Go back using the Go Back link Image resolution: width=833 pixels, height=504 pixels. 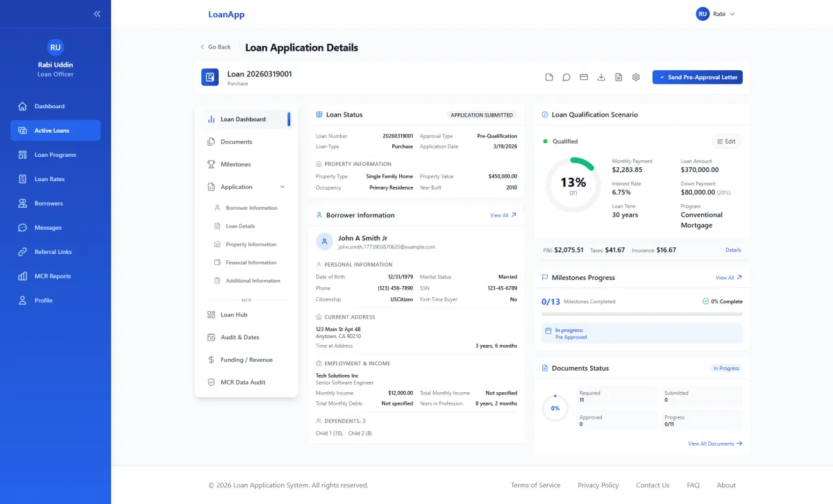pyautogui.click(x=215, y=47)
